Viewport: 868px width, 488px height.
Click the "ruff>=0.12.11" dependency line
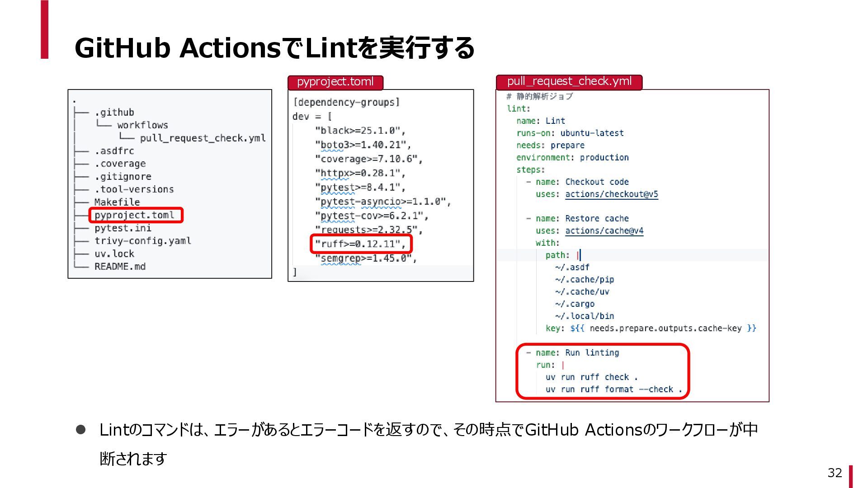tap(360, 244)
